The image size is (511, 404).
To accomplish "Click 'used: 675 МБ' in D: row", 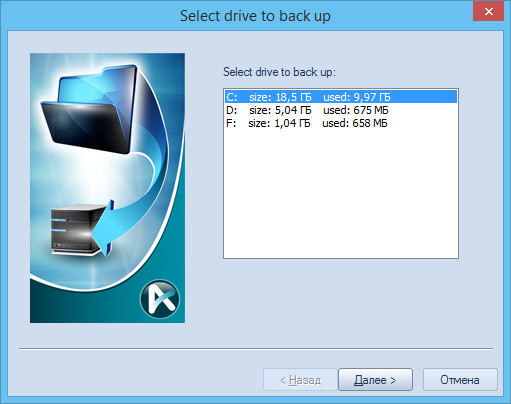I will point(356,110).
